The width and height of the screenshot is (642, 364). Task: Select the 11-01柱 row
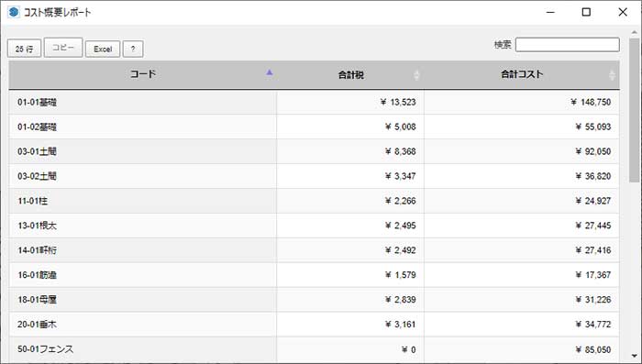(x=314, y=201)
